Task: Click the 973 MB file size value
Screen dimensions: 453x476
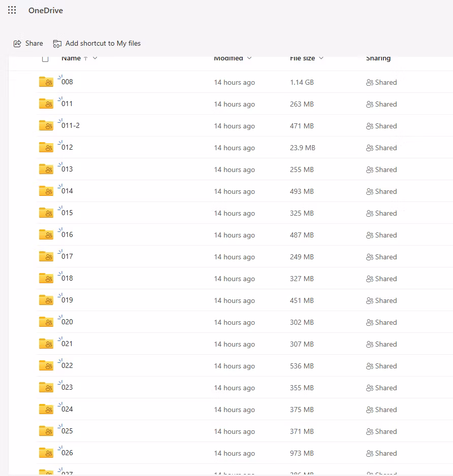Action: (302, 454)
